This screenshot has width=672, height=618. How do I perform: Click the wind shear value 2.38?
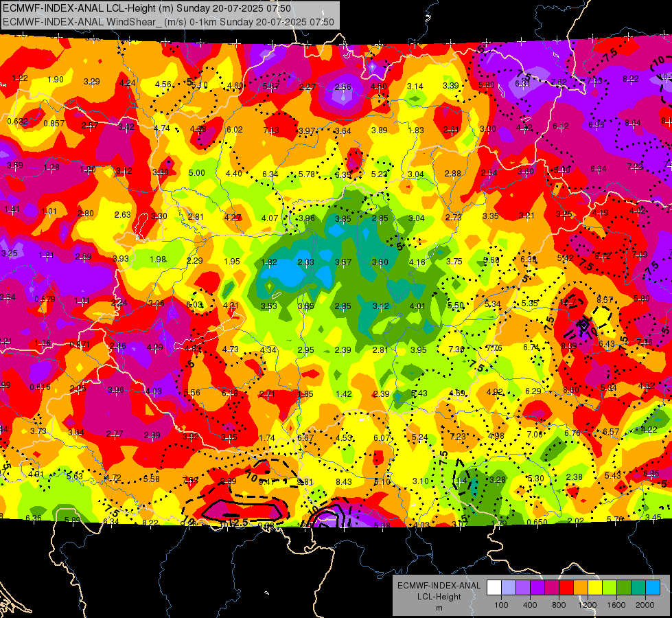coord(575,477)
